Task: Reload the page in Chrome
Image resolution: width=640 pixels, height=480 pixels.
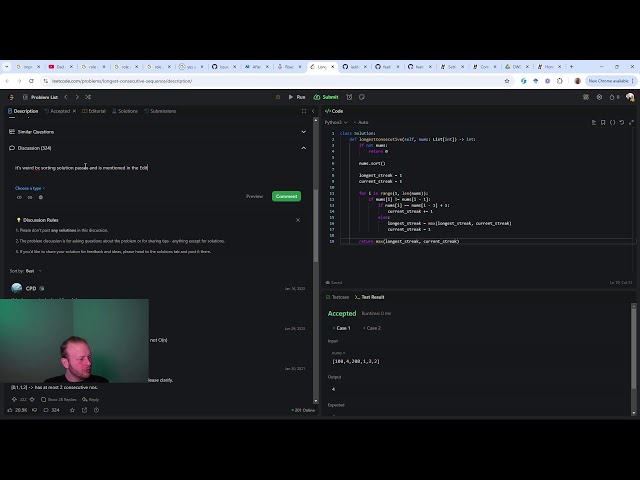Action: point(31,81)
